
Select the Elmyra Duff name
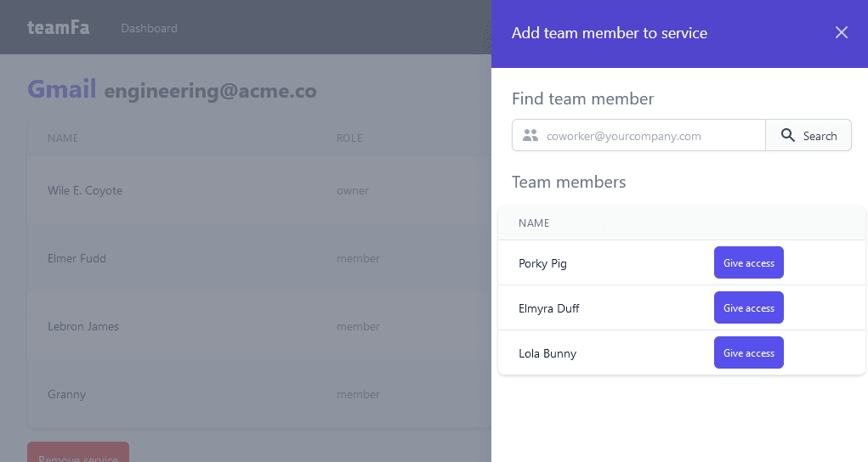tap(548, 308)
